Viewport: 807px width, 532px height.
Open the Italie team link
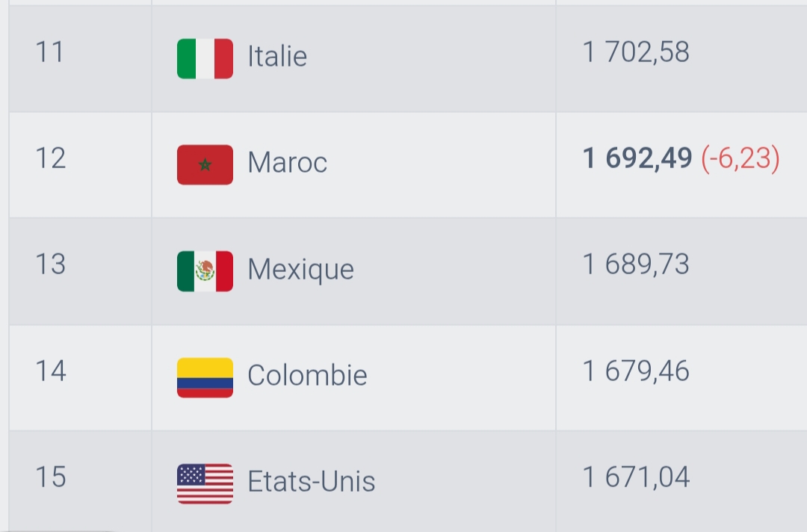(277, 57)
